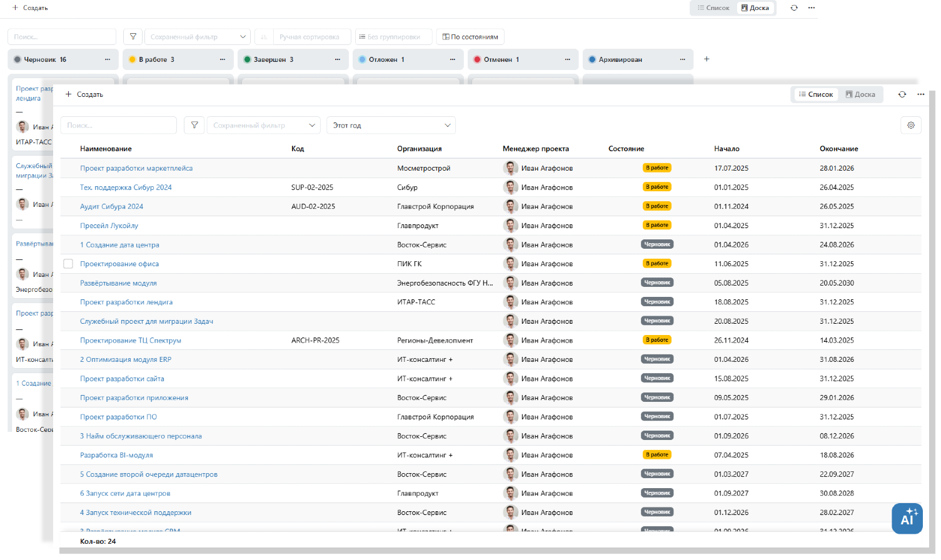Switch to Доска view in the list window

[860, 94]
